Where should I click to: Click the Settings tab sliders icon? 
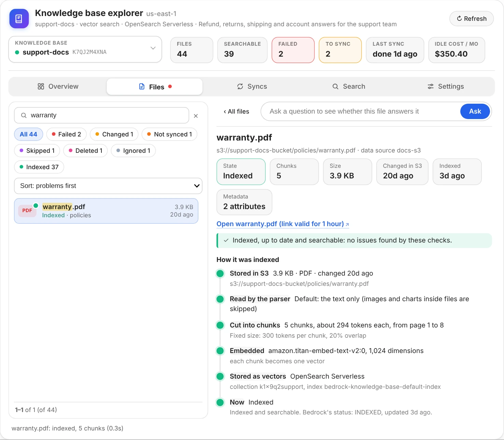(431, 87)
